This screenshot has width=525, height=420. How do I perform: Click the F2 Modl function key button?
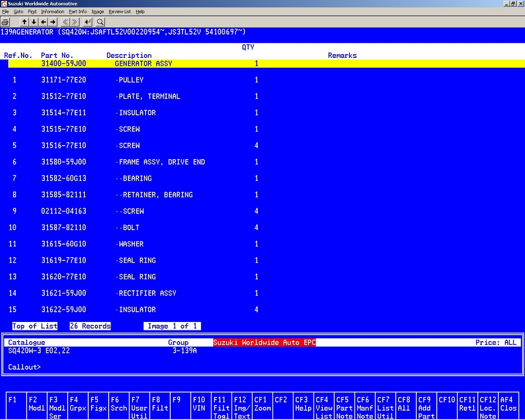tap(37, 406)
